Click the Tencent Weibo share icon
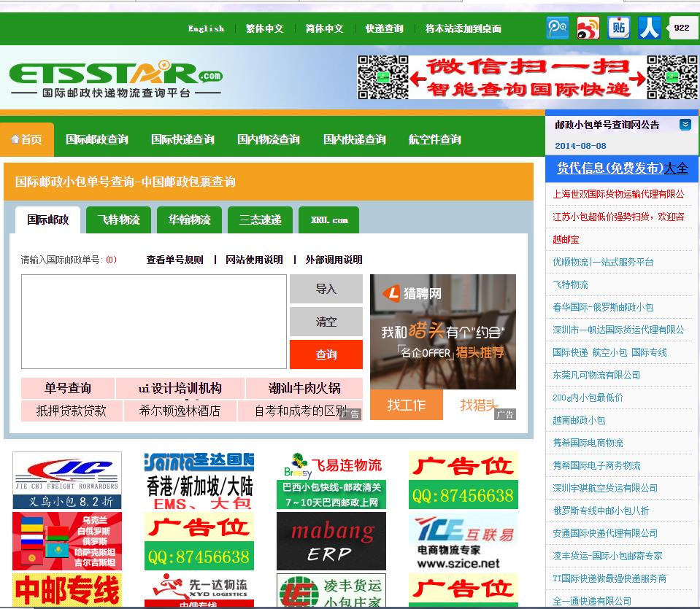 coord(558,28)
